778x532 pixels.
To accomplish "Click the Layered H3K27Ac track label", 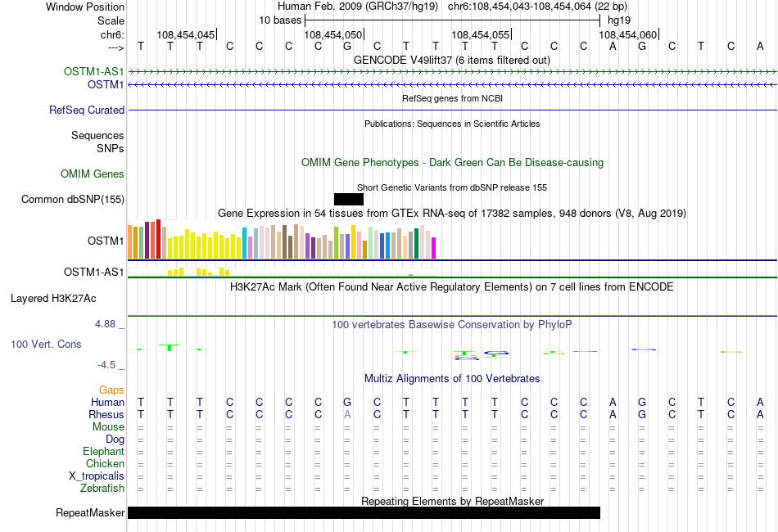I will click(x=53, y=299).
